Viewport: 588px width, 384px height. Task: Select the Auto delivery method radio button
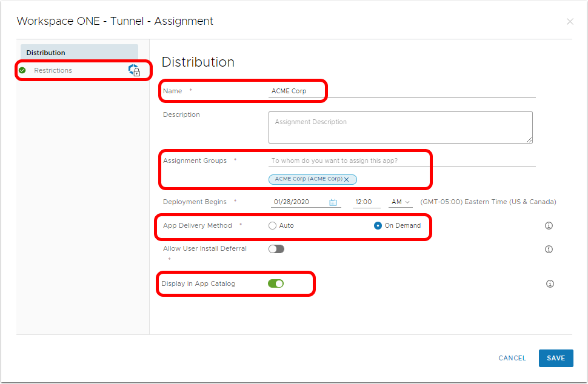tap(273, 226)
